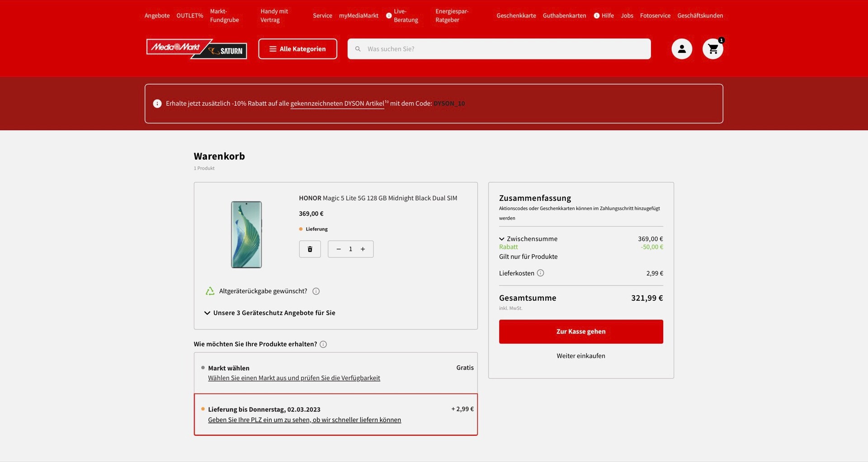
Task: Click the Zur Kasse gehen button
Action: point(581,331)
